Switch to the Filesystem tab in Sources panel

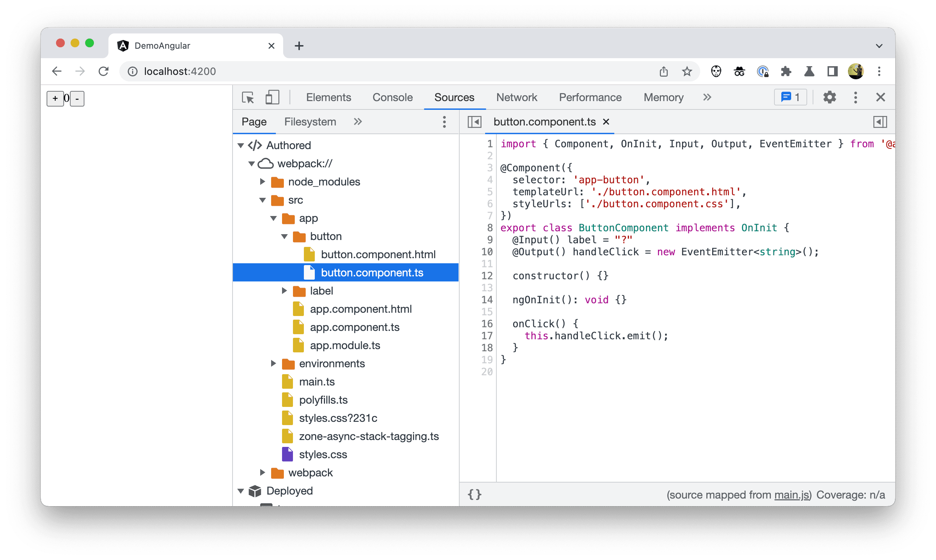click(308, 121)
